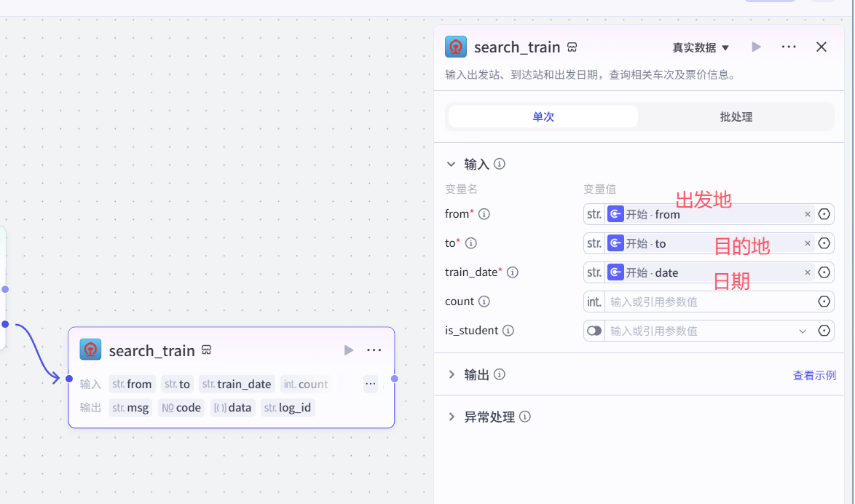The image size is (855, 504).
Task: Switch to the 批处理 tab
Action: point(736,117)
